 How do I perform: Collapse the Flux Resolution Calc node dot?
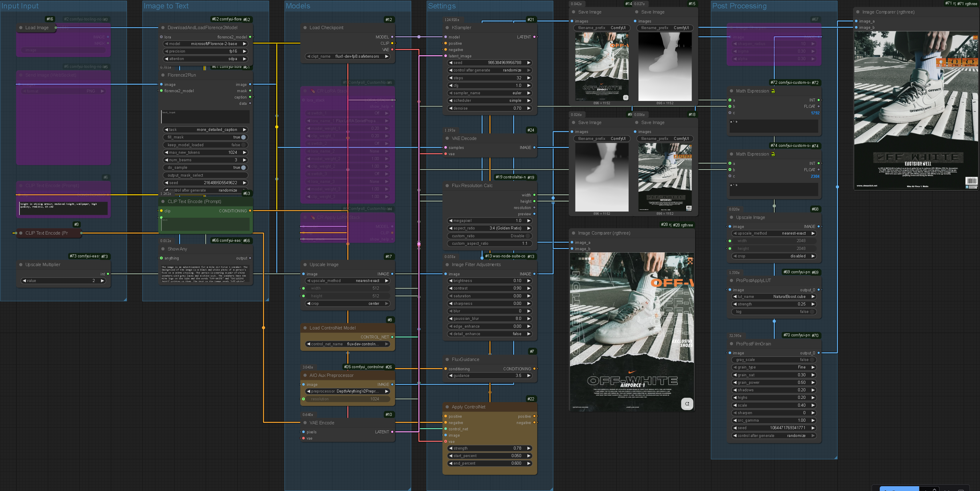tap(447, 186)
